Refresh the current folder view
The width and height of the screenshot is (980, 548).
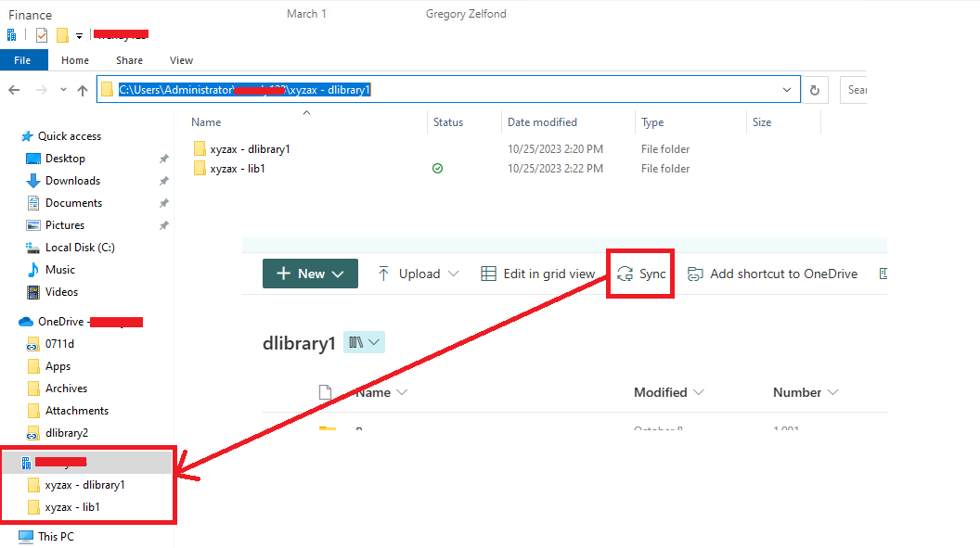[815, 89]
